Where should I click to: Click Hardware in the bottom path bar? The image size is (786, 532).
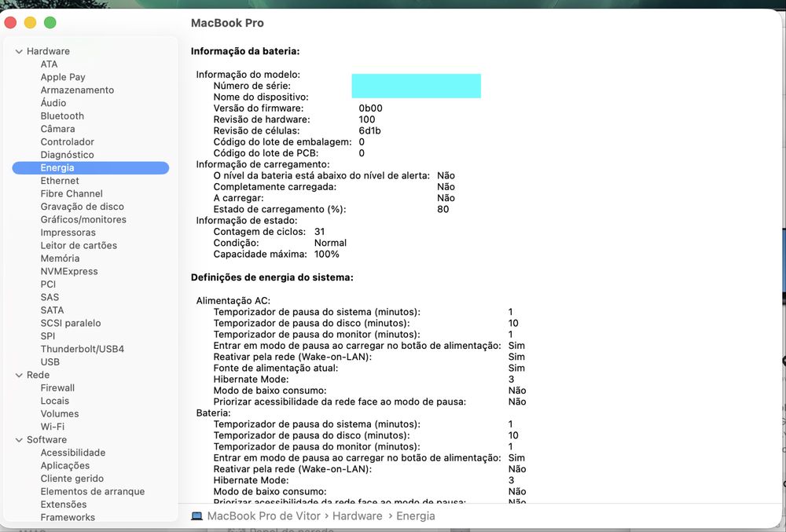358,516
